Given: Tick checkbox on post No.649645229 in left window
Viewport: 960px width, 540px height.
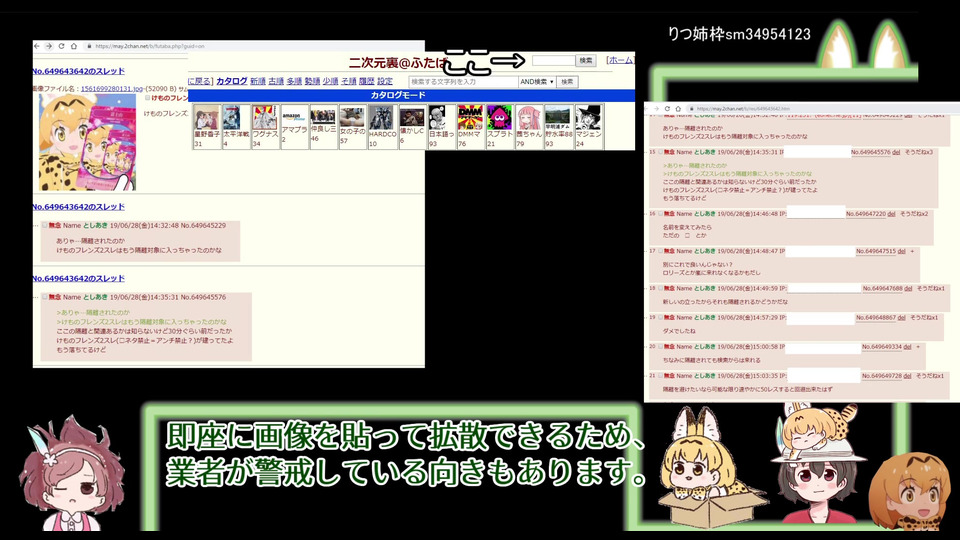Looking at the screenshot, I should [44, 226].
